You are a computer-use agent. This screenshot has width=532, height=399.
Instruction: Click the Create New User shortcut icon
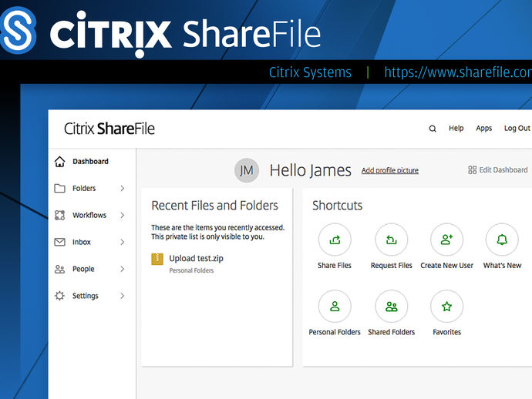[446, 240]
